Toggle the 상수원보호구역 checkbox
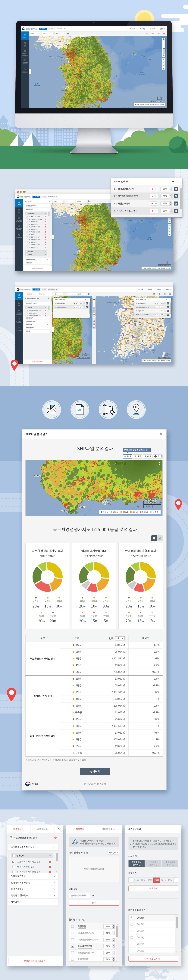This screenshot has height=980, width=188. coord(72,946)
